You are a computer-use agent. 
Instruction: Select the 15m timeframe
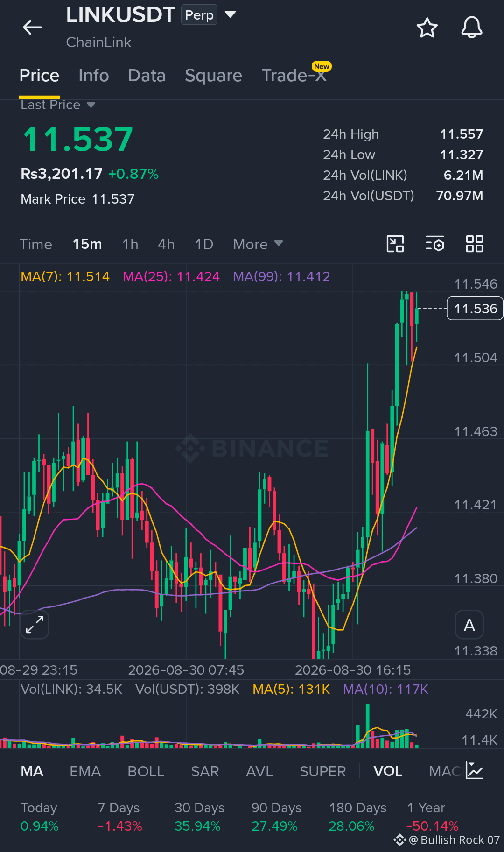(87, 244)
